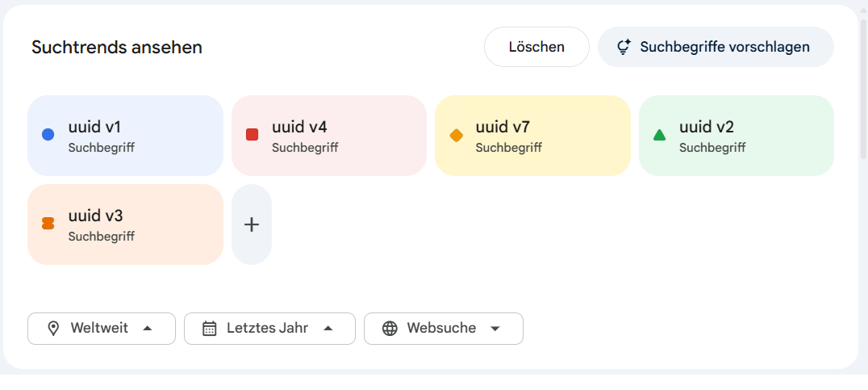Click the globe icon beside Websuche

coord(390,329)
